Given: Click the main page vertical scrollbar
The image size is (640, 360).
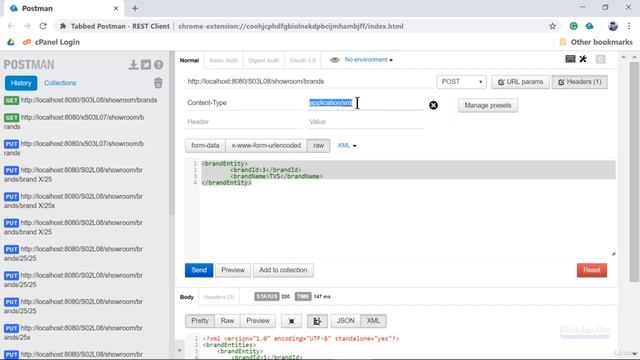Looking at the screenshot, I should (634, 171).
